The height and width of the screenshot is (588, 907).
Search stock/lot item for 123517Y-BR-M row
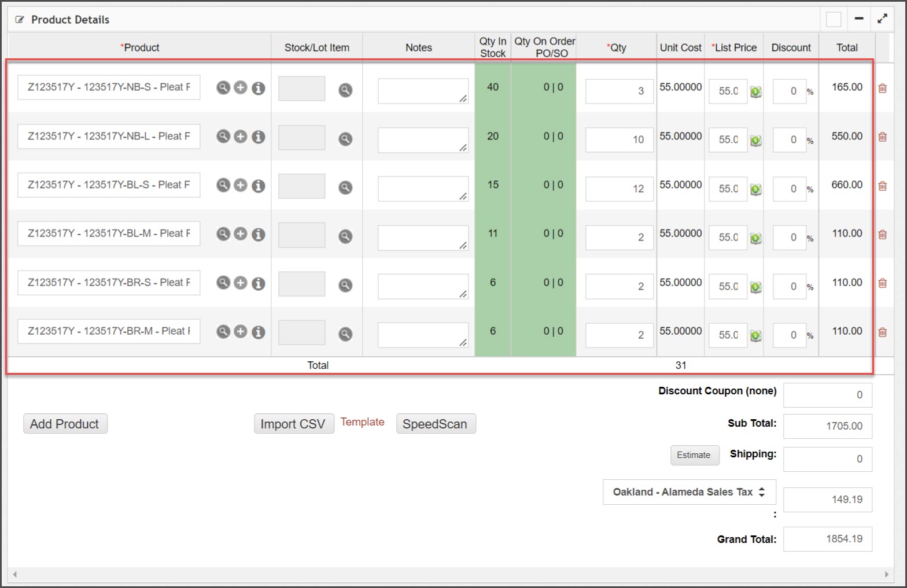[345, 334]
